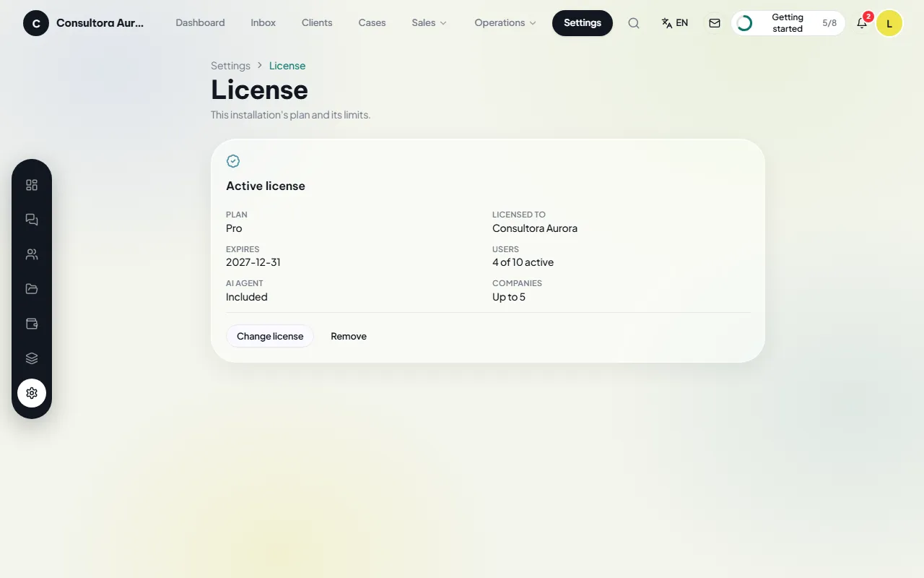
Task: Open the wallet icon in sidebar
Action: coord(32,324)
